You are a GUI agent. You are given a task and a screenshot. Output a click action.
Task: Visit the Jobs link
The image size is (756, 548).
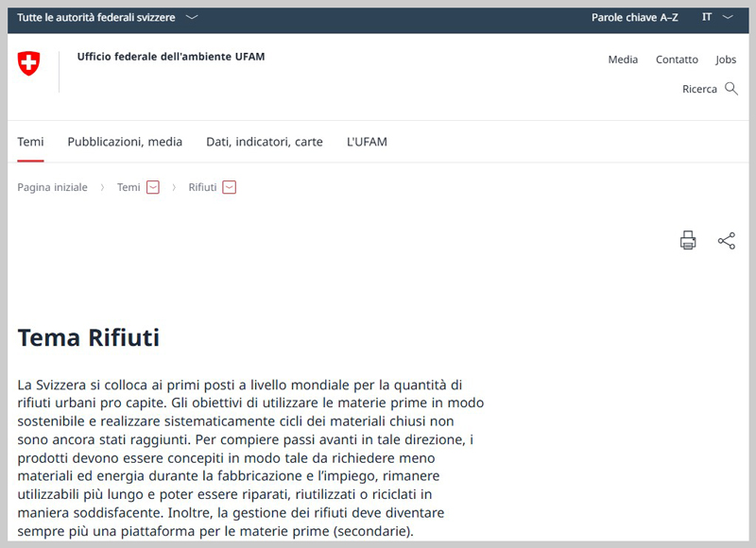pyautogui.click(x=726, y=60)
